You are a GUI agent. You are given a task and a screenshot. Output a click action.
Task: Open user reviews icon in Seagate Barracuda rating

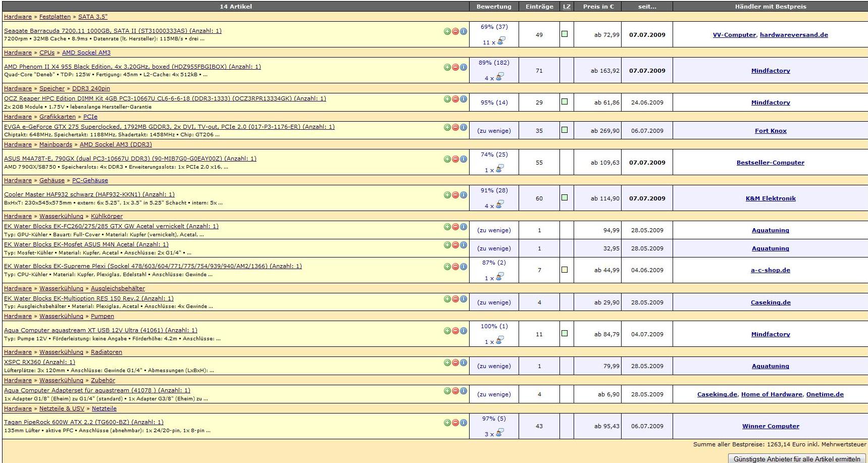pos(501,41)
